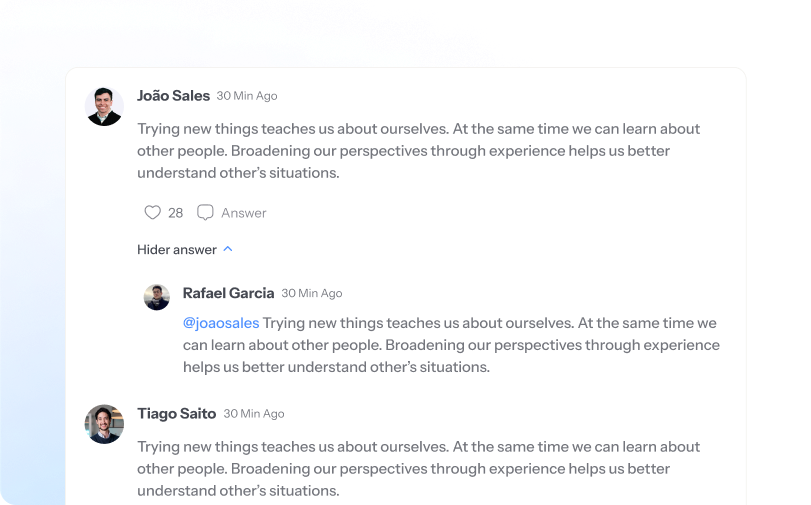811x505 pixels.
Task: Open the Tiago Saito author name
Action: click(176, 413)
